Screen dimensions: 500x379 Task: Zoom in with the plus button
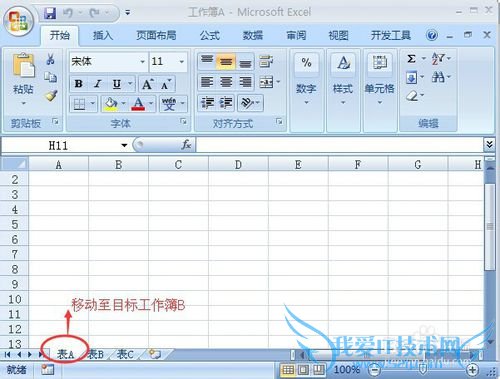click(x=472, y=369)
